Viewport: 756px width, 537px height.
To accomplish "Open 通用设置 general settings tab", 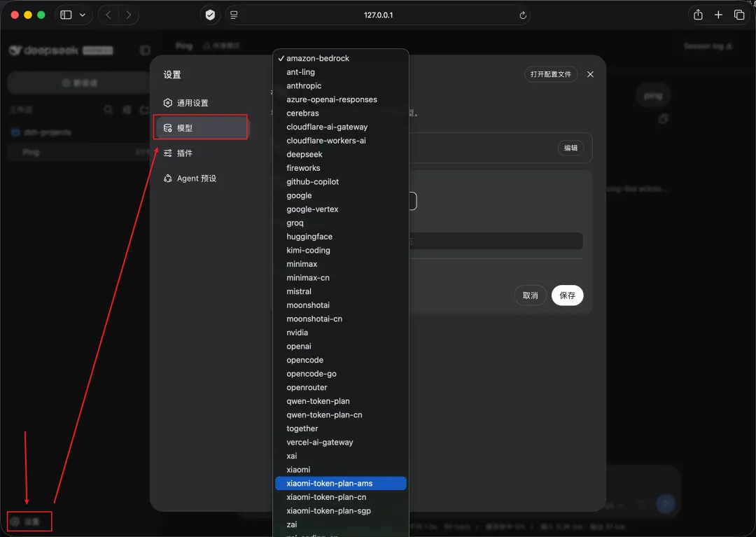I will pos(201,103).
